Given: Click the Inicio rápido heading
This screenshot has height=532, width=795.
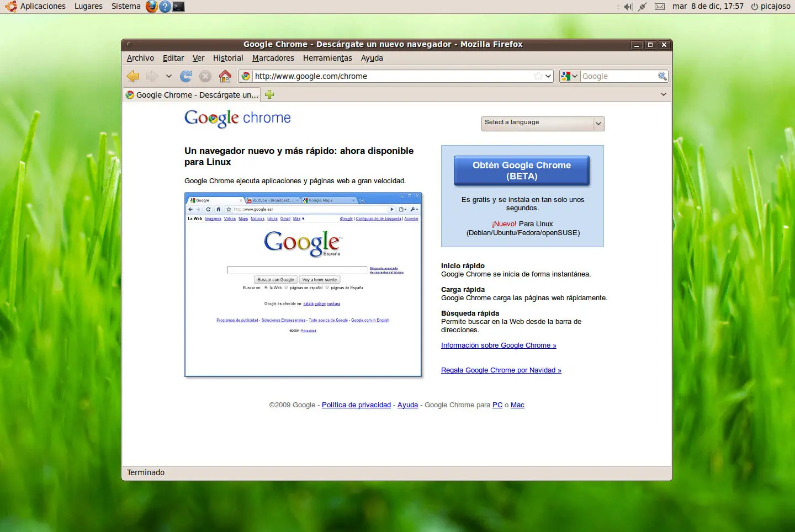Looking at the screenshot, I should 463,266.
